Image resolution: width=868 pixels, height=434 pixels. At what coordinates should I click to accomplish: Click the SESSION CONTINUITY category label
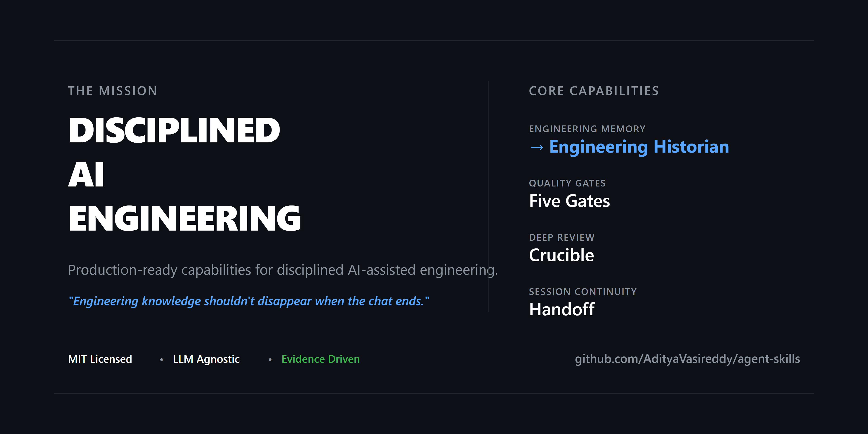point(583,292)
